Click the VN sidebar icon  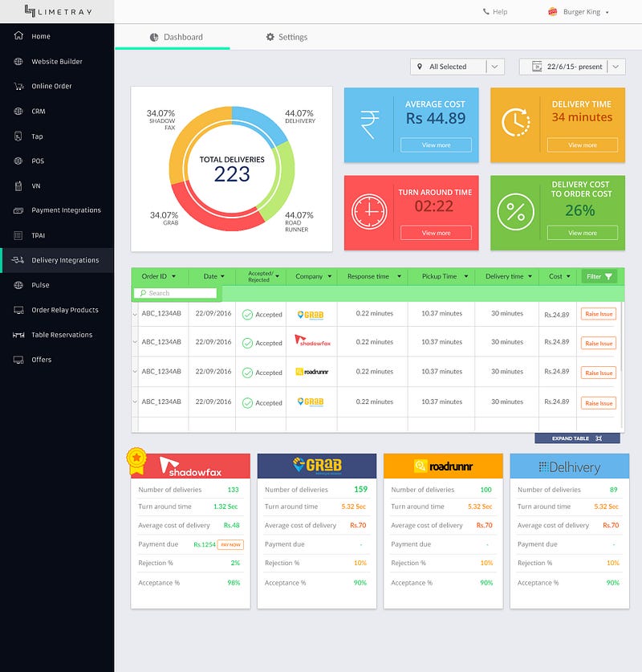point(18,186)
